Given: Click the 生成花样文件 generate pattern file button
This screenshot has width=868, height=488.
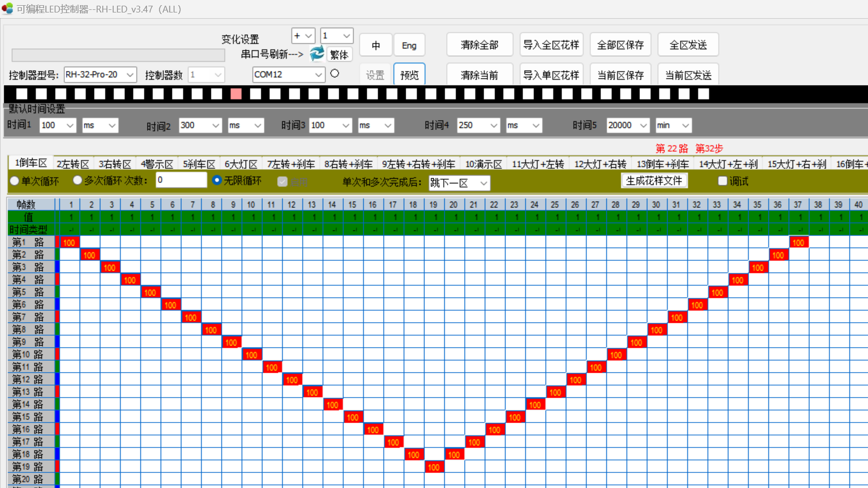Looking at the screenshot, I should (654, 180).
